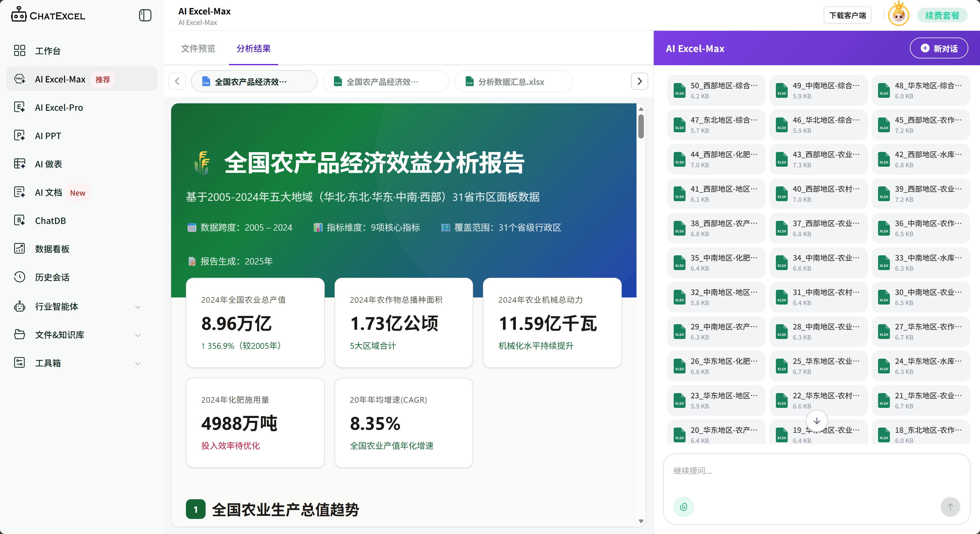Image resolution: width=980 pixels, height=534 pixels.
Task: Expand 文件&知识库 chevron
Action: pos(138,335)
